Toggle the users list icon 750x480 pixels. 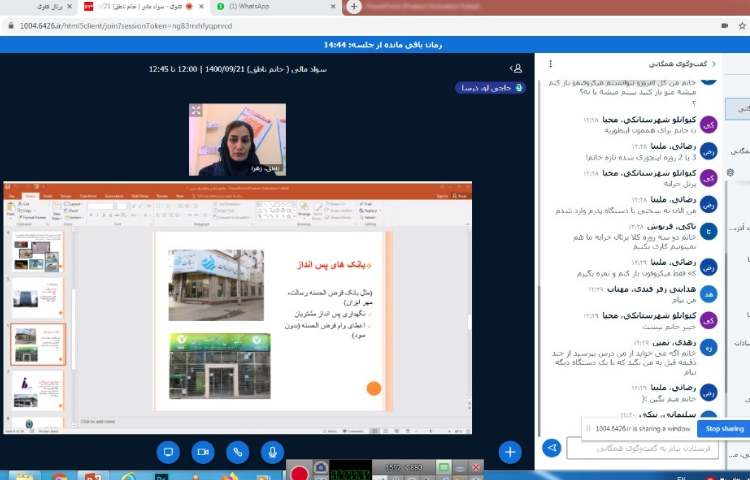(x=516, y=69)
